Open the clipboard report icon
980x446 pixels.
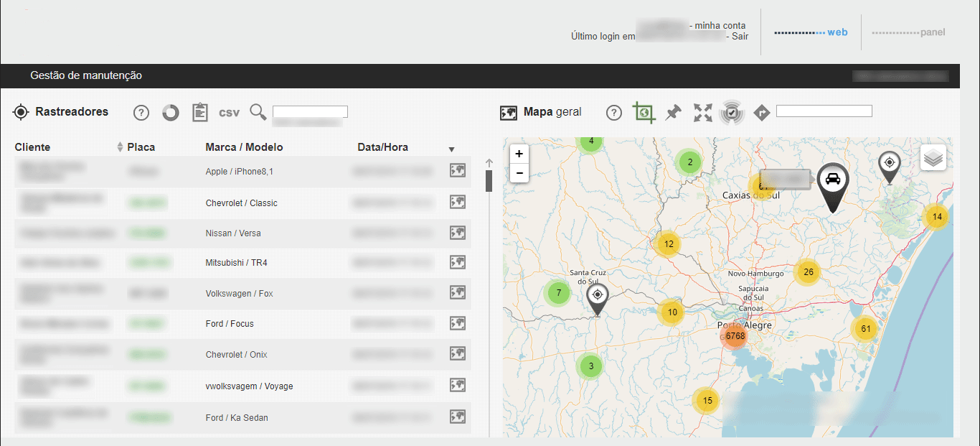point(199,112)
